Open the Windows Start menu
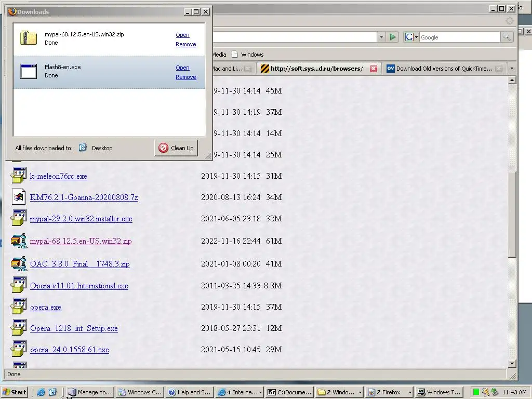Image resolution: width=532 pixels, height=399 pixels. 14,392
